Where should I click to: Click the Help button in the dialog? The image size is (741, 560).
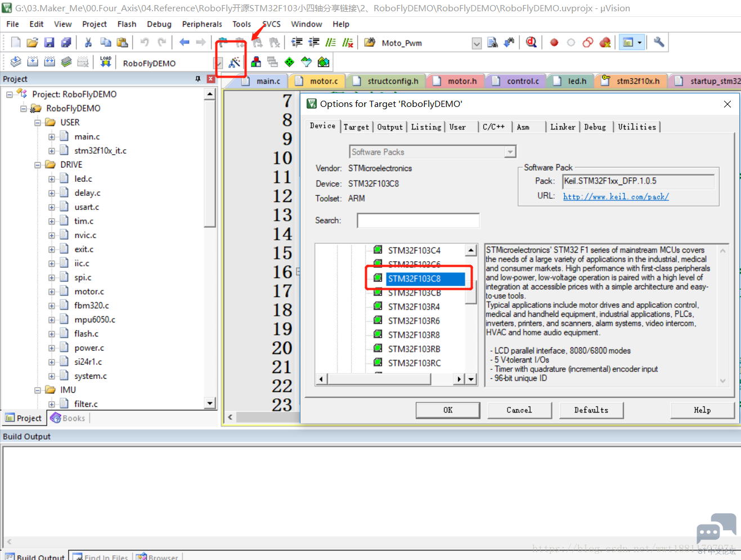tap(702, 410)
